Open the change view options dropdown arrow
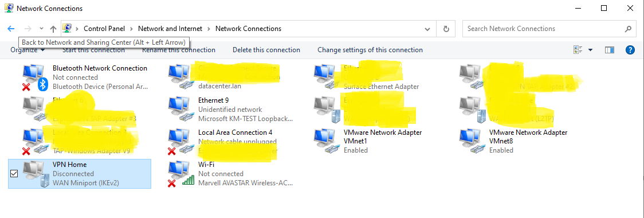 [x=591, y=50]
